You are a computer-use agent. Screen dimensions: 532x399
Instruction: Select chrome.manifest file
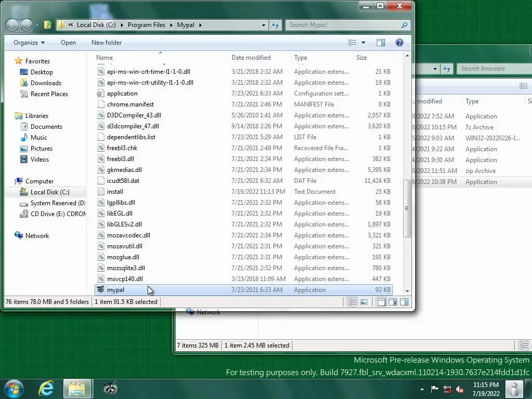(x=130, y=104)
